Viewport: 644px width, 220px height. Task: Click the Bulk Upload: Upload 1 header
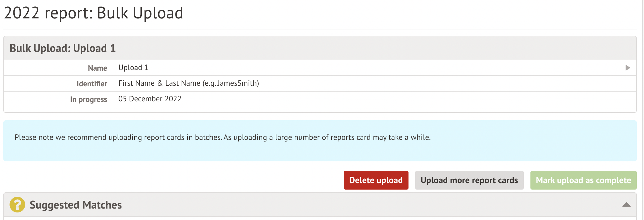[x=63, y=48]
